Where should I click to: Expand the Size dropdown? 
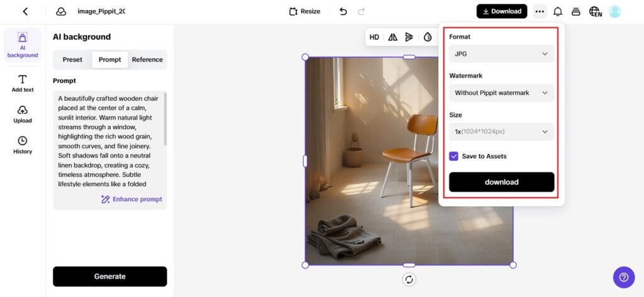(501, 132)
